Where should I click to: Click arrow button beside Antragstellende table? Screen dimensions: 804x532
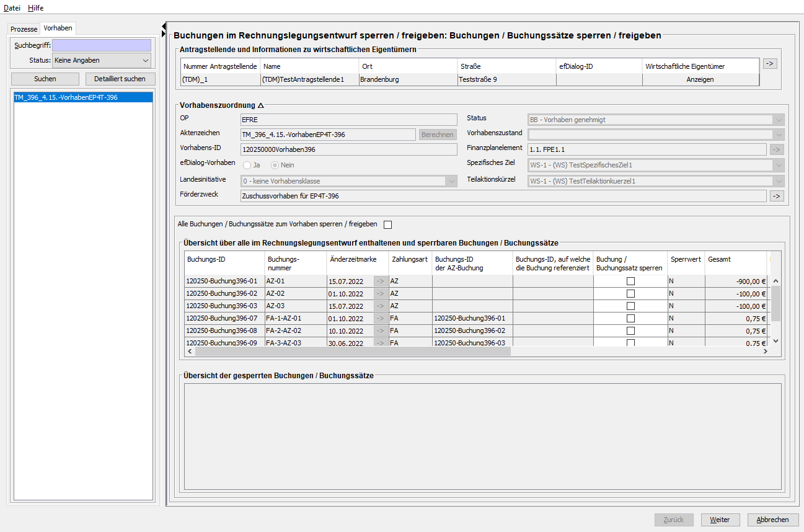click(769, 64)
